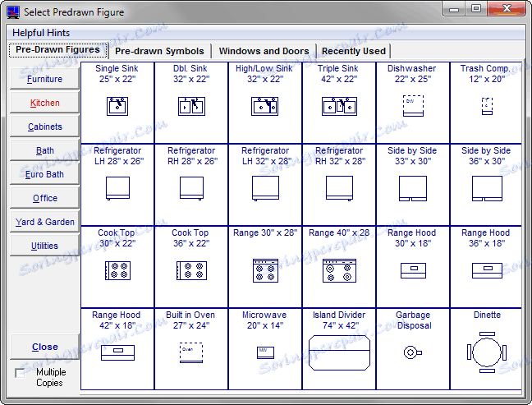
Task: Select the Side by Side 36" x 30" refrigerator
Action: point(486,185)
